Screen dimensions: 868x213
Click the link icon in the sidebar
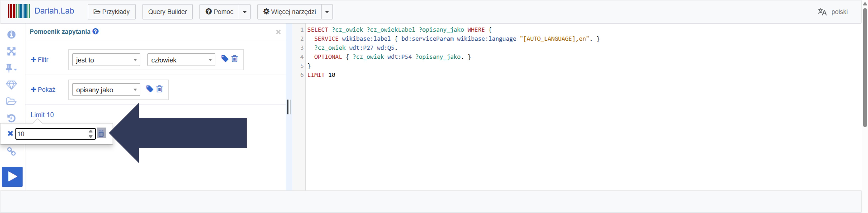11,152
